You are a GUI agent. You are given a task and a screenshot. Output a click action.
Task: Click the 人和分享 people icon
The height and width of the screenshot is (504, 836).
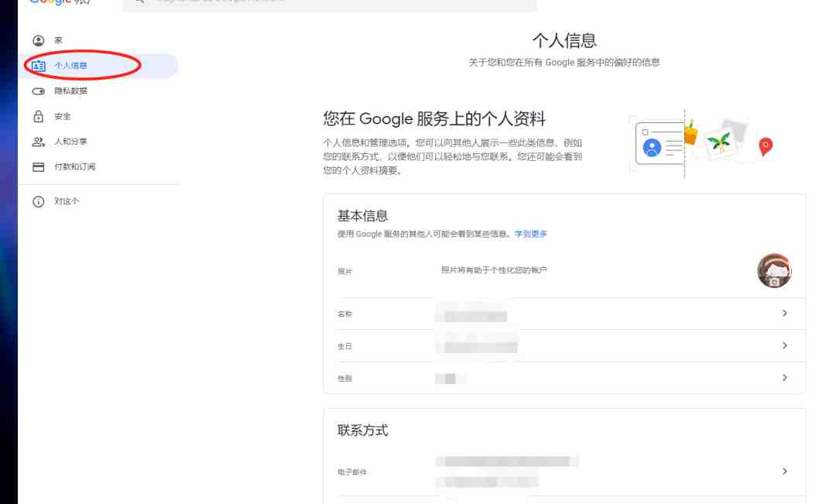click(x=39, y=142)
